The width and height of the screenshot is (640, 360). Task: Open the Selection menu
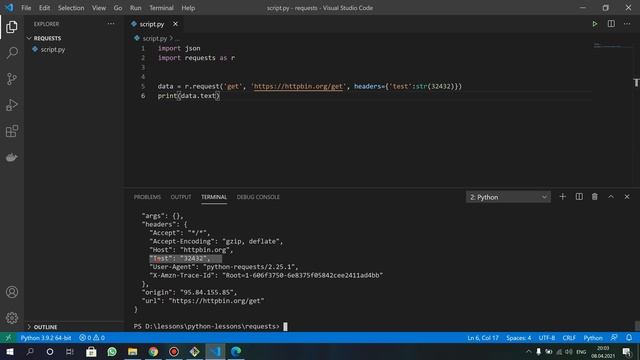tap(71, 8)
